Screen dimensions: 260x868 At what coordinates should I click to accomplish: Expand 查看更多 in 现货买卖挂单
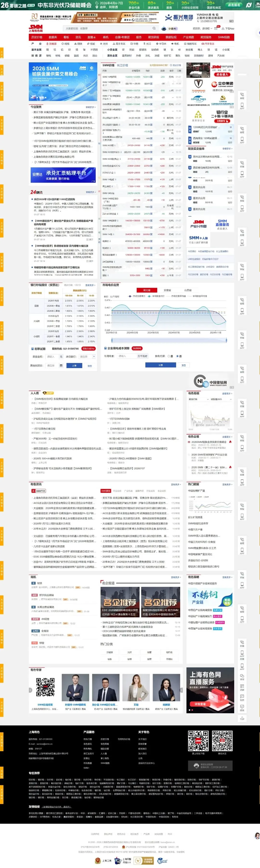227,149
